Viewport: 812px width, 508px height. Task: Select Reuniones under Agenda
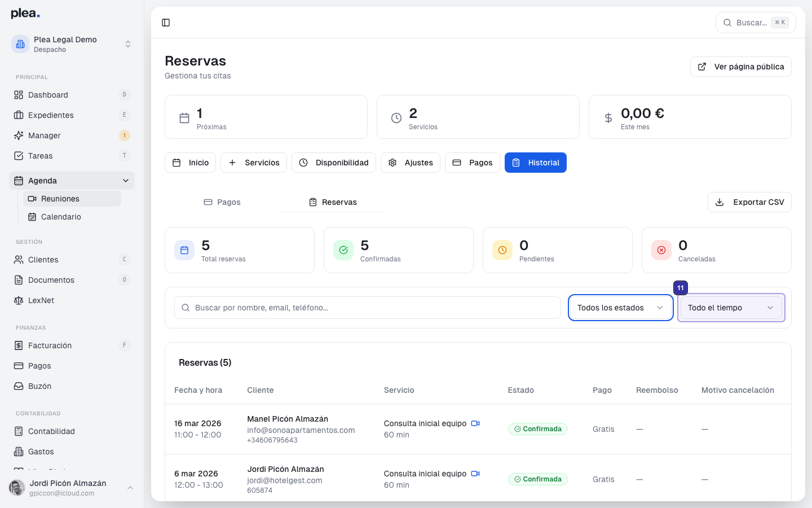[x=72, y=199]
